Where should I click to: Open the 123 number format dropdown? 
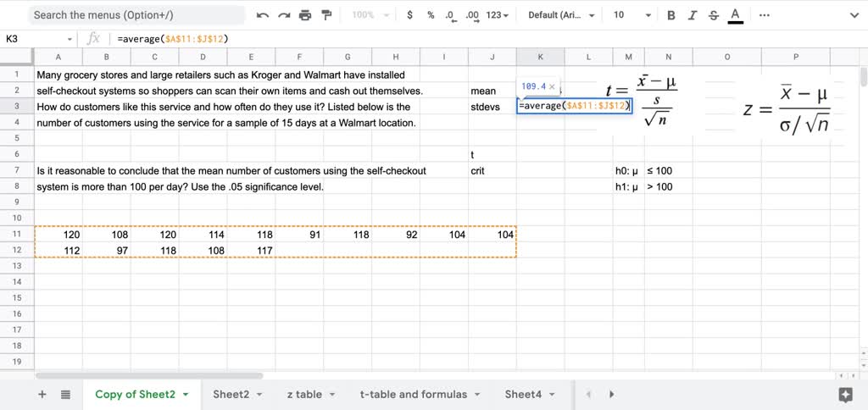pyautogui.click(x=498, y=15)
